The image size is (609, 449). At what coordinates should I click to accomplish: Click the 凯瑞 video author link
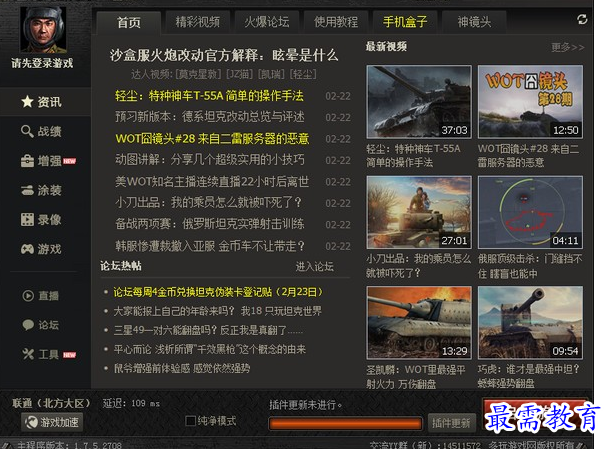click(271, 74)
